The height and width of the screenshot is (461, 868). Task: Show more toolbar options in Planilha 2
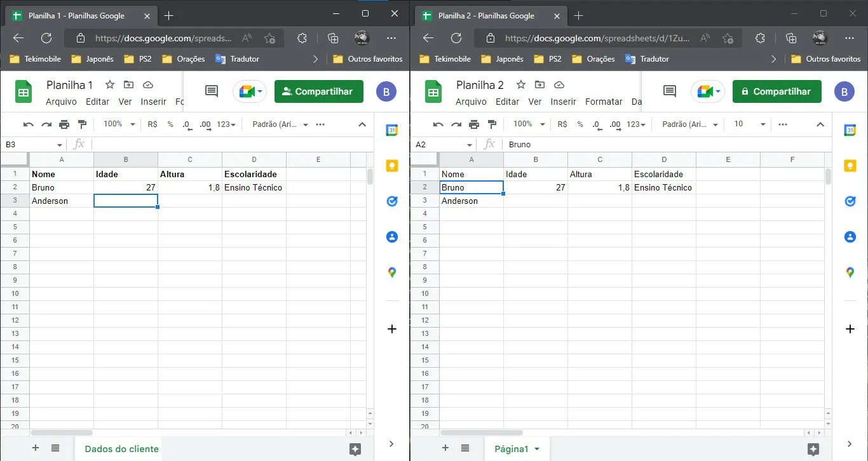pos(783,124)
